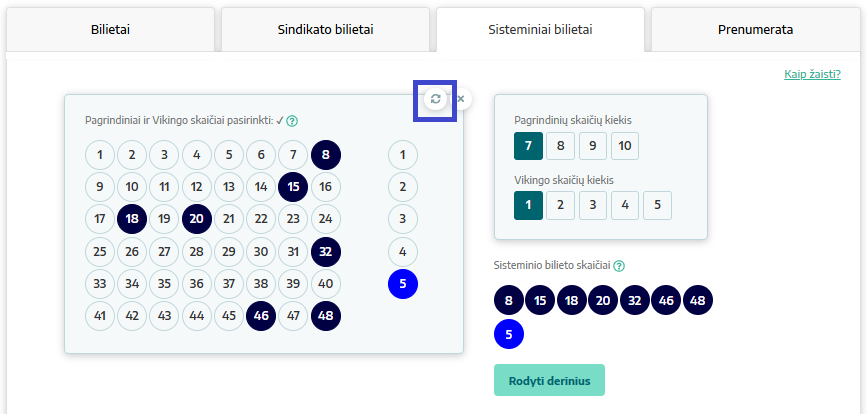Click the Rodyti derinius button

click(x=549, y=380)
